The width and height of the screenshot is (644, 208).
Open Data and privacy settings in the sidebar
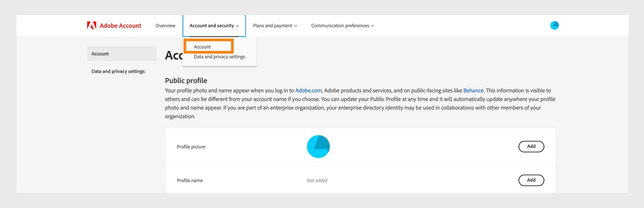click(118, 71)
